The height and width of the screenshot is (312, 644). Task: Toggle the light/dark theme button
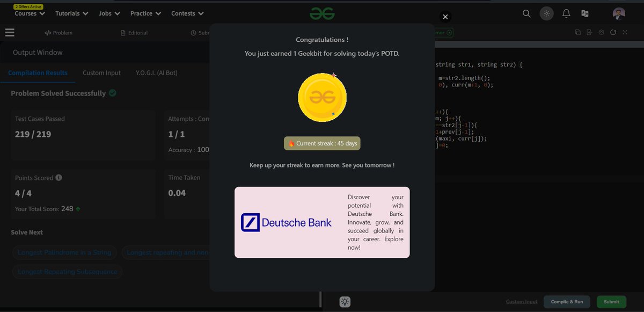point(546,13)
